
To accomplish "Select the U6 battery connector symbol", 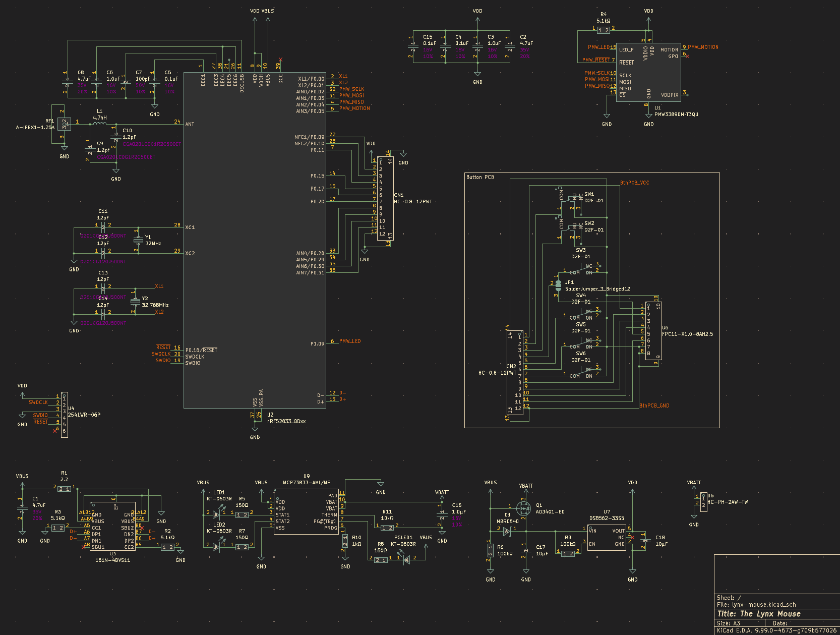I will pyautogui.click(x=704, y=502).
